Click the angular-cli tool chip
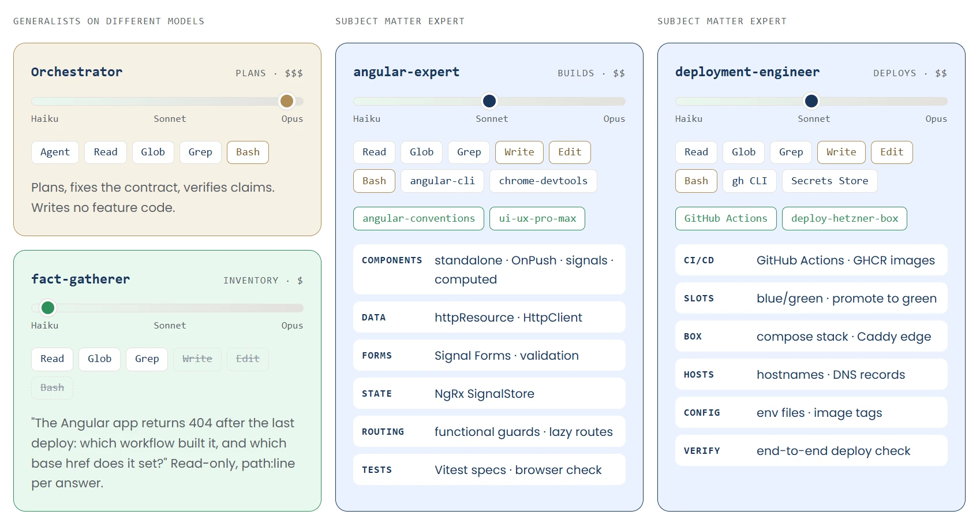Viewport: 980px width, 526px height. click(442, 181)
